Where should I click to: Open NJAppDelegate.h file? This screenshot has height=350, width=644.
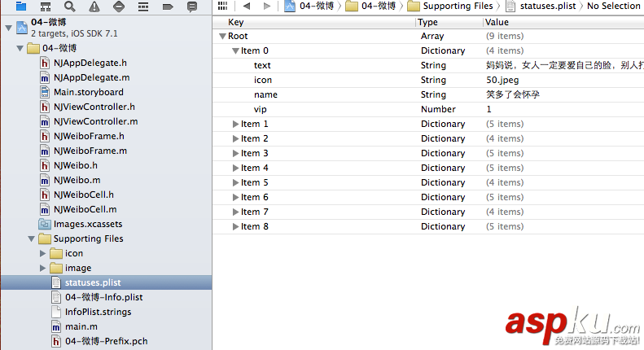pos(90,63)
